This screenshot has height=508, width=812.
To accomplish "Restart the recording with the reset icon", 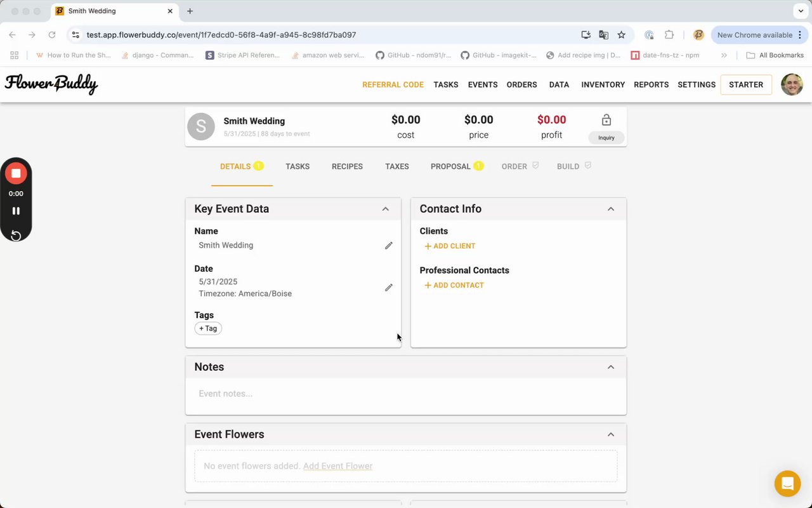I will point(16,236).
